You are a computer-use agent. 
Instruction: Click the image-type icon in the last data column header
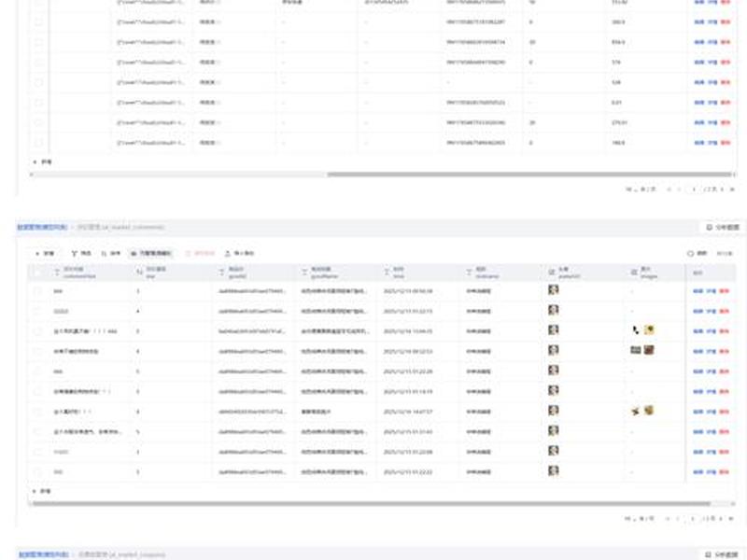click(634, 272)
